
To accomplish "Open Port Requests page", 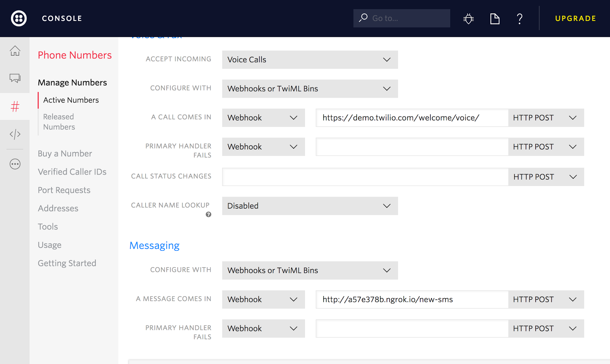I will point(64,190).
